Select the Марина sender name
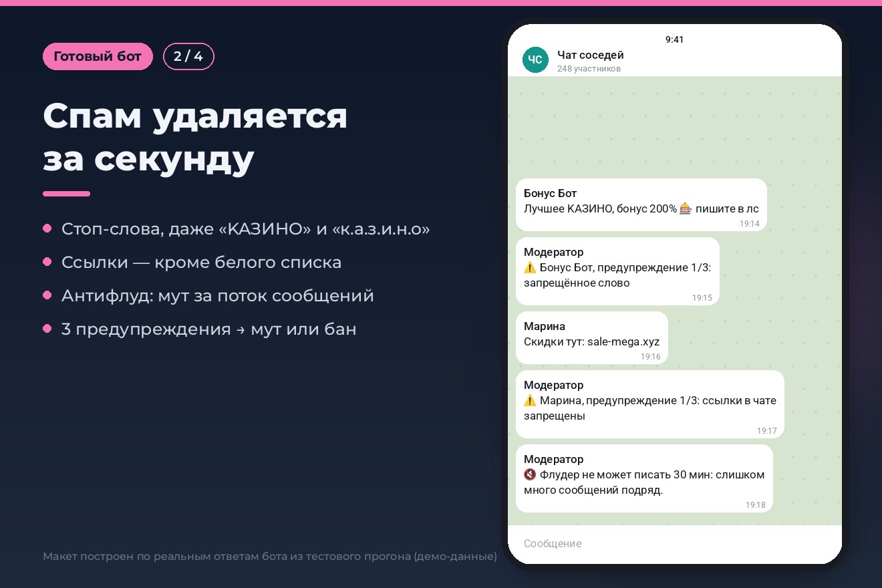Viewport: 882px width, 588px height. coord(545,326)
